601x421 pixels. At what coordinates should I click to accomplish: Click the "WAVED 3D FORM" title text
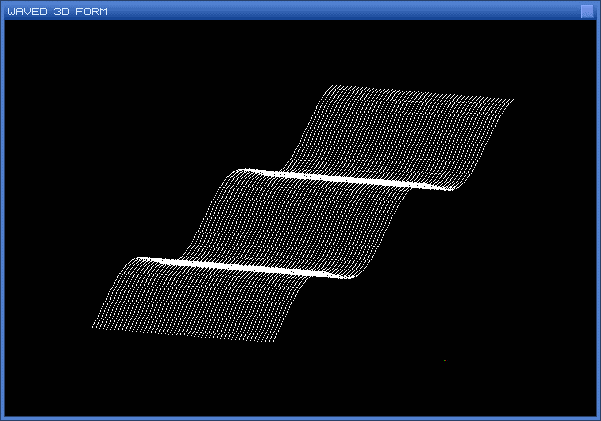(x=58, y=11)
